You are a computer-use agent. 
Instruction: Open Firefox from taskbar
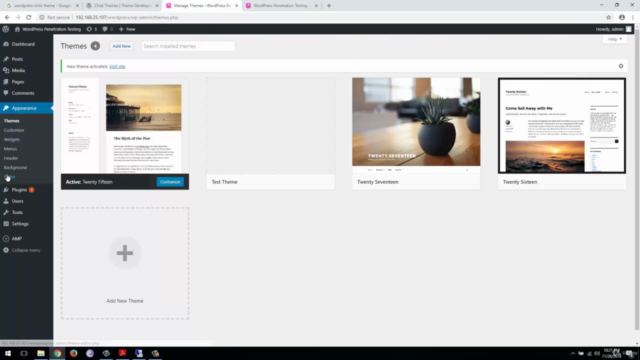(73, 353)
